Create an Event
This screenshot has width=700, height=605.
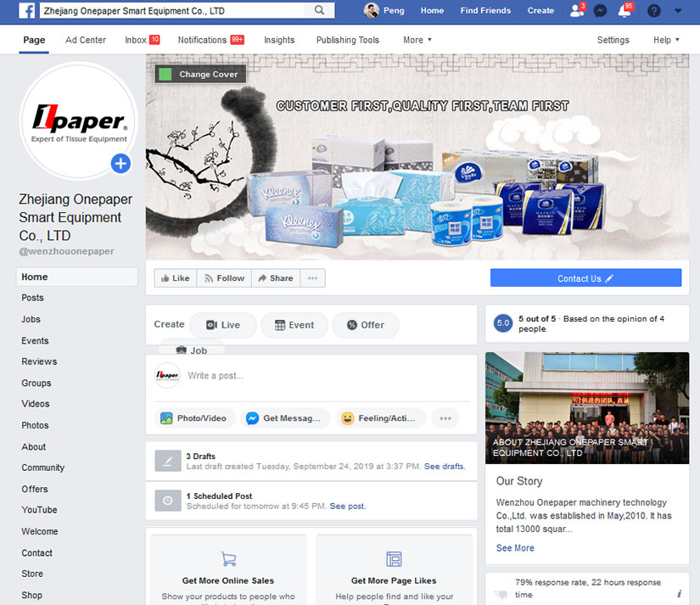pos(294,325)
